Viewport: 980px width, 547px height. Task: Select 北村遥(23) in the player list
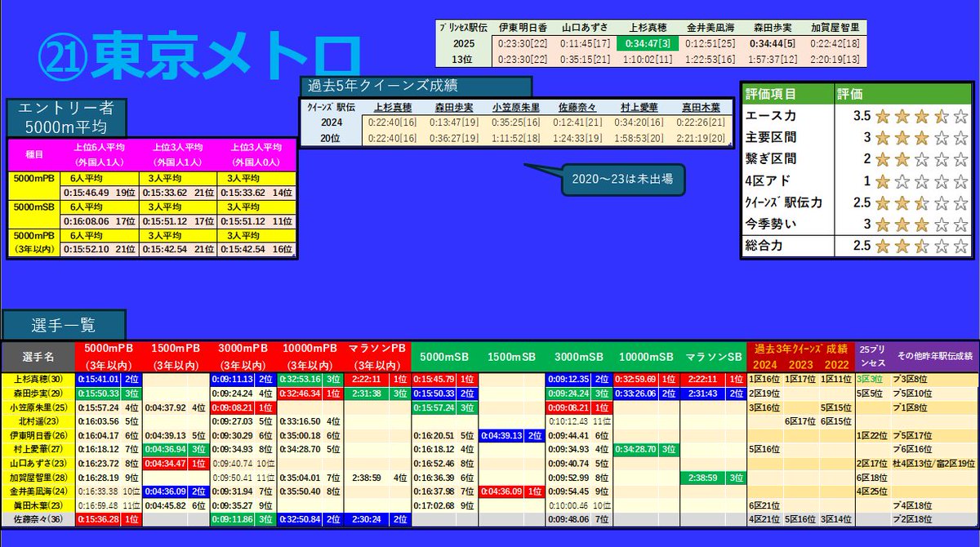(38, 421)
